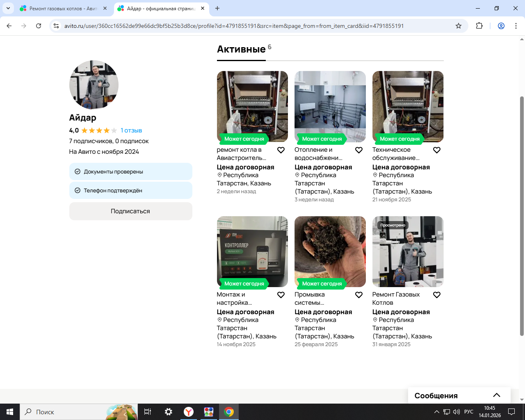Click the avito.ru address bar URL
This screenshot has height=420, width=525.
234,26
